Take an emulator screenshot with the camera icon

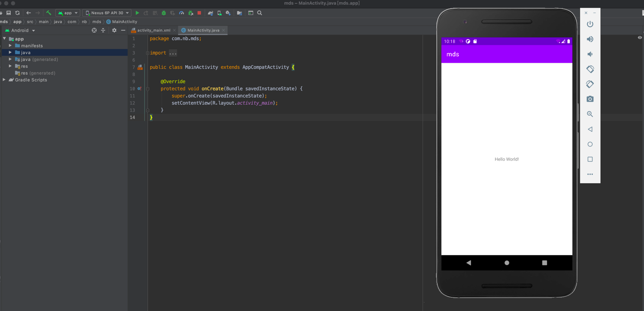click(590, 99)
